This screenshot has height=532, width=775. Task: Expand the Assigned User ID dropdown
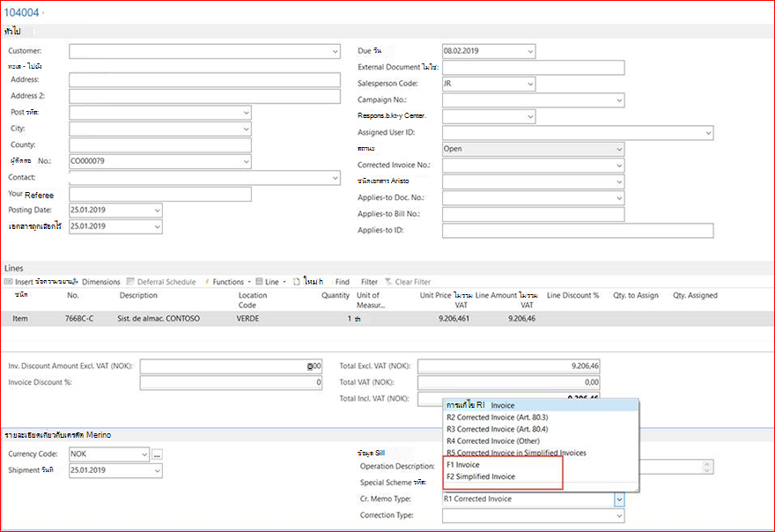(x=708, y=133)
